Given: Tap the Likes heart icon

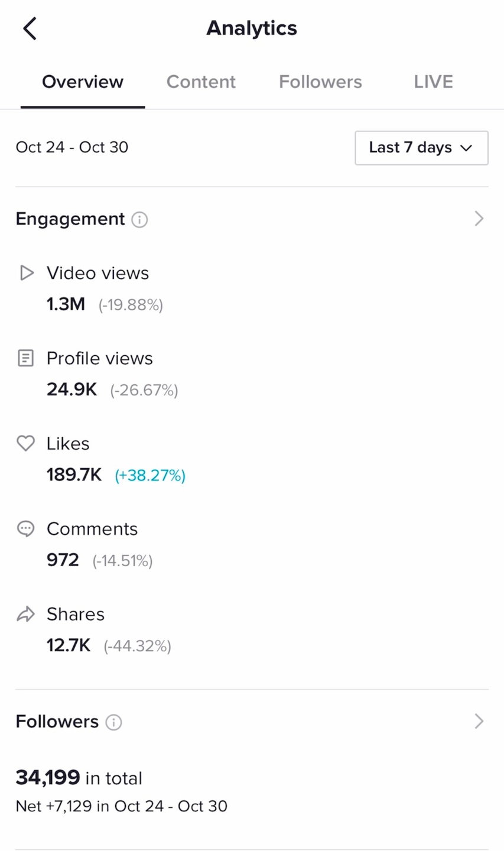Looking at the screenshot, I should tap(25, 443).
